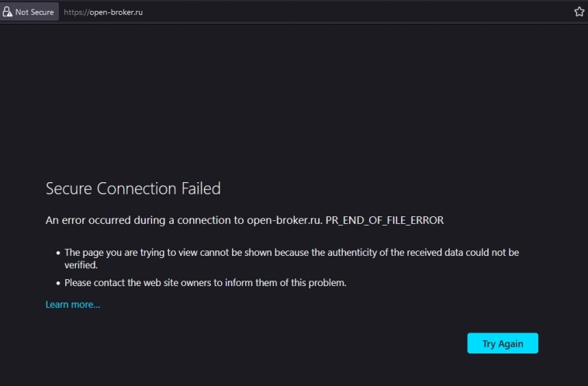The height and width of the screenshot is (386, 588).
Task: Click the "https://" prefix in the address bar
Action: coord(75,12)
